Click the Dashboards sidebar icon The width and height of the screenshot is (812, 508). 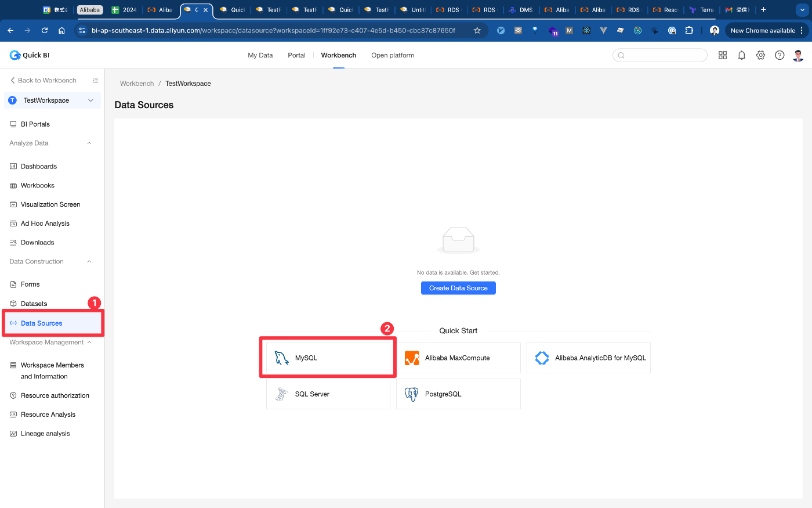tap(13, 167)
